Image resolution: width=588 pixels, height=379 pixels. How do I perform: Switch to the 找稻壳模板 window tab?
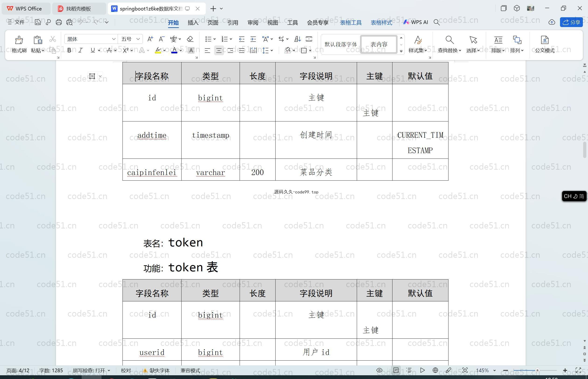point(79,9)
